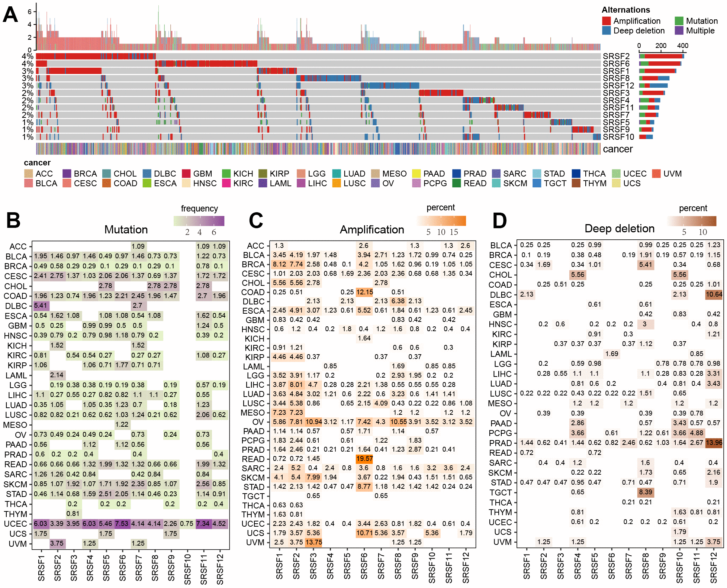The image size is (727, 588).
Task: Click the SRSF12 row label in oncoprint
Action: pos(618,85)
